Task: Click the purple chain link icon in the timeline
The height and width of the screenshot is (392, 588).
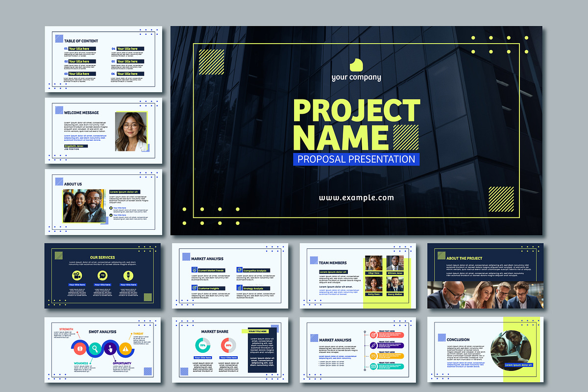Action: (373, 345)
